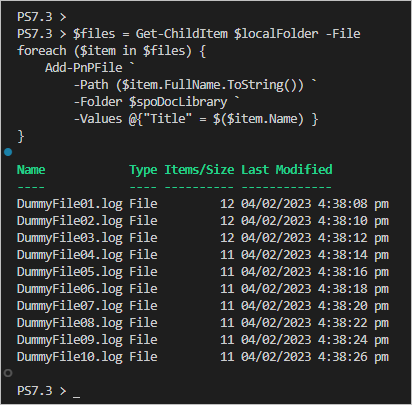
Task: Click the DummyFile01.log file name
Action: (x=70, y=204)
